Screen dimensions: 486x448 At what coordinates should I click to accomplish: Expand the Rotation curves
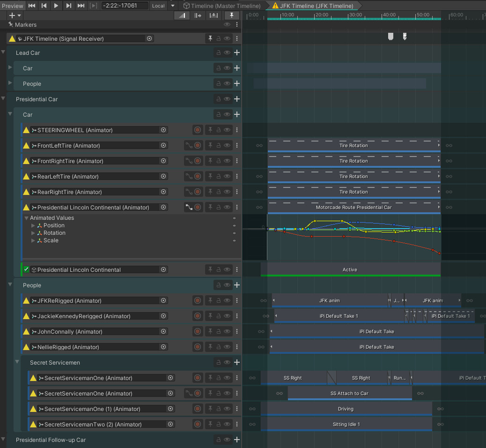click(33, 233)
